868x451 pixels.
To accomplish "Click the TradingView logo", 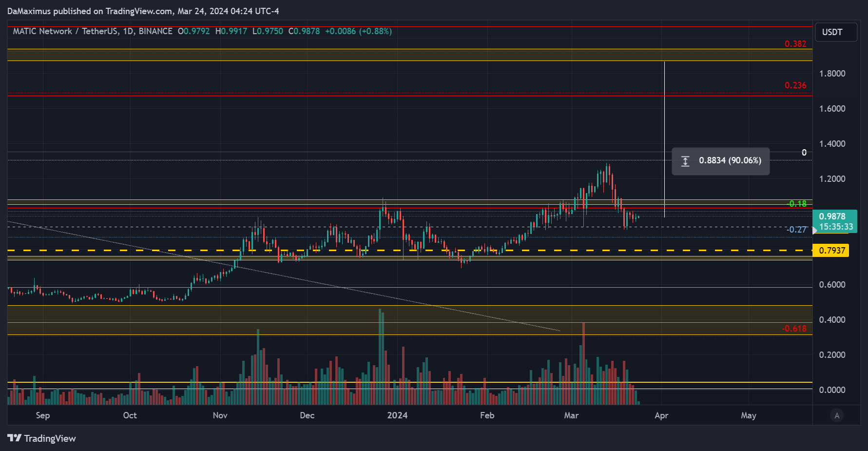I will (41, 438).
